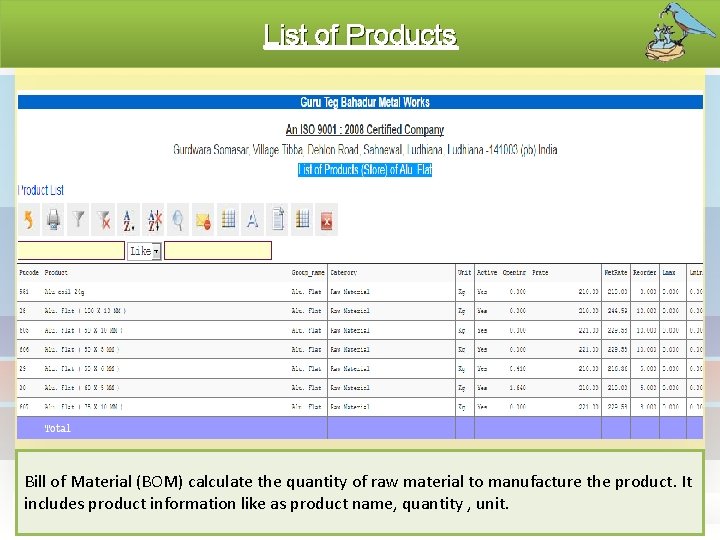Select product Alu. Flat ( 60 X 6 MM )
The image size is (720, 540).
(82, 388)
